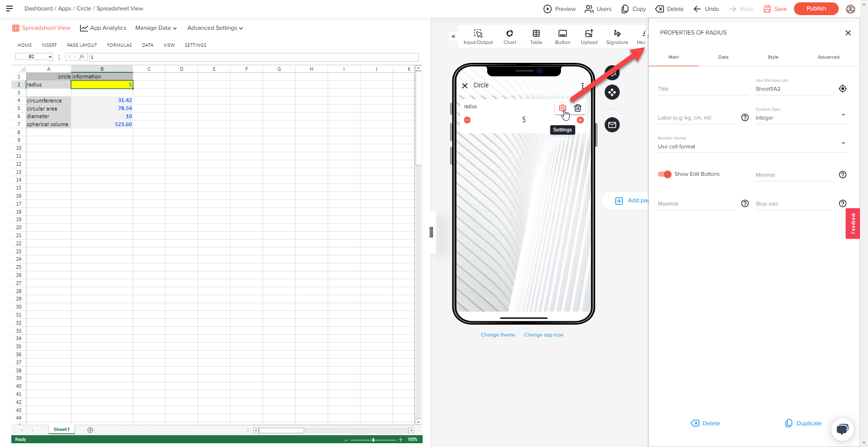Add a Signature element
Screen dimensions: 868x447
tap(617, 36)
